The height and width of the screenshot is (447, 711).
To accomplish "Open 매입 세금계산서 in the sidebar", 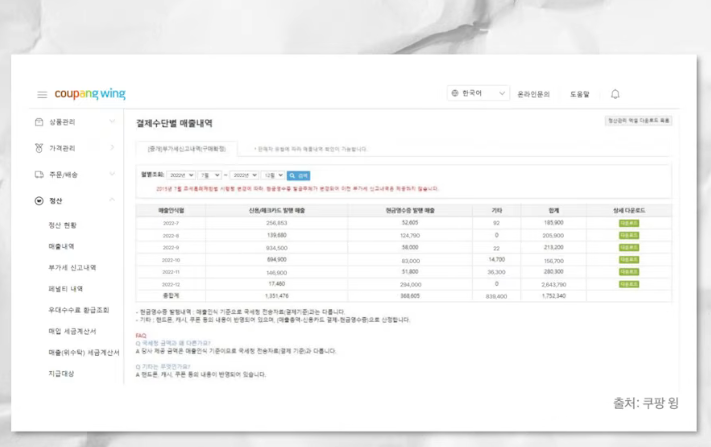I will click(72, 331).
